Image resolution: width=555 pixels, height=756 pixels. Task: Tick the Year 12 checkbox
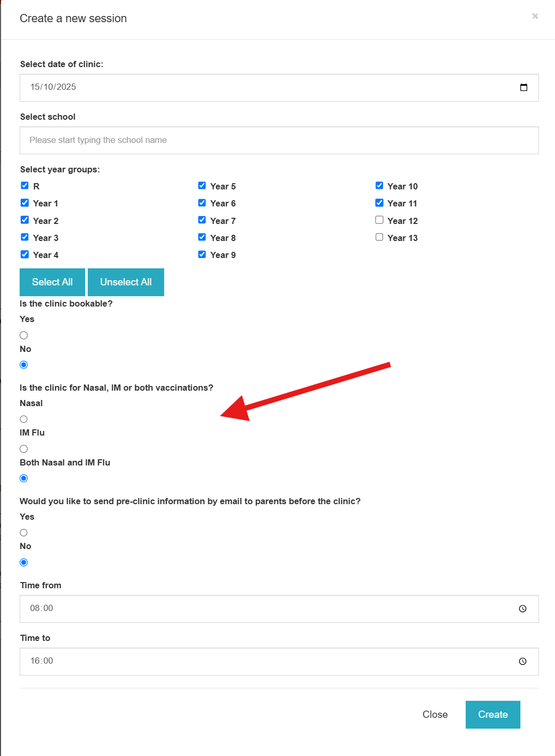tap(379, 220)
